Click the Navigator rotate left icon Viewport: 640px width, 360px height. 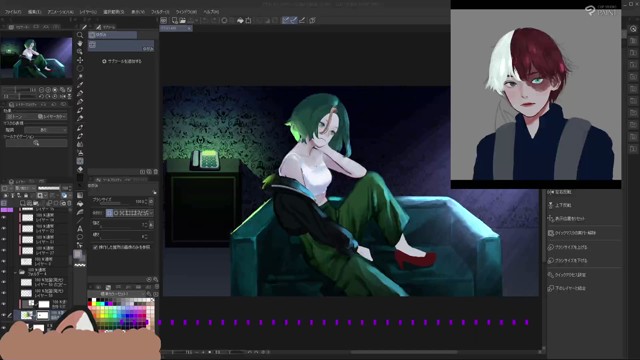tap(42, 96)
